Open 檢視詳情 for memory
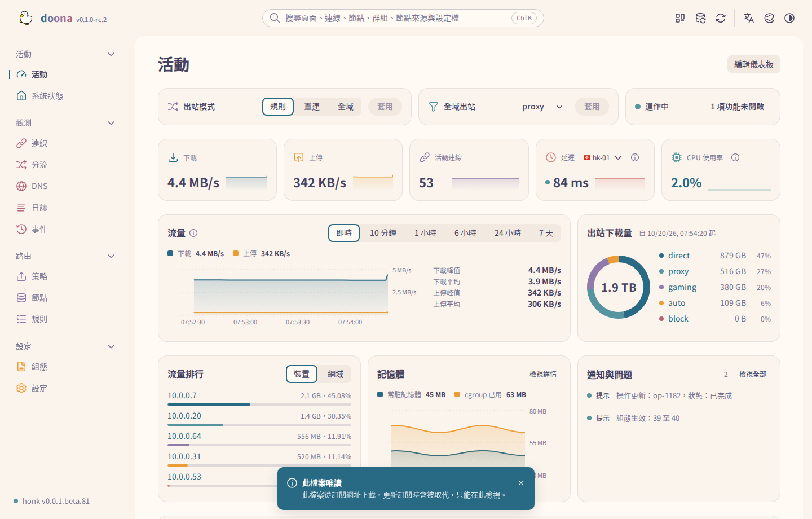Screen dimensions: 812x519 pyautogui.click(x=543, y=374)
